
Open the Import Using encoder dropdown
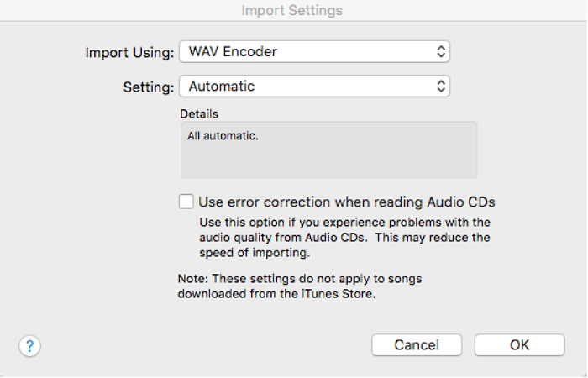tap(314, 52)
